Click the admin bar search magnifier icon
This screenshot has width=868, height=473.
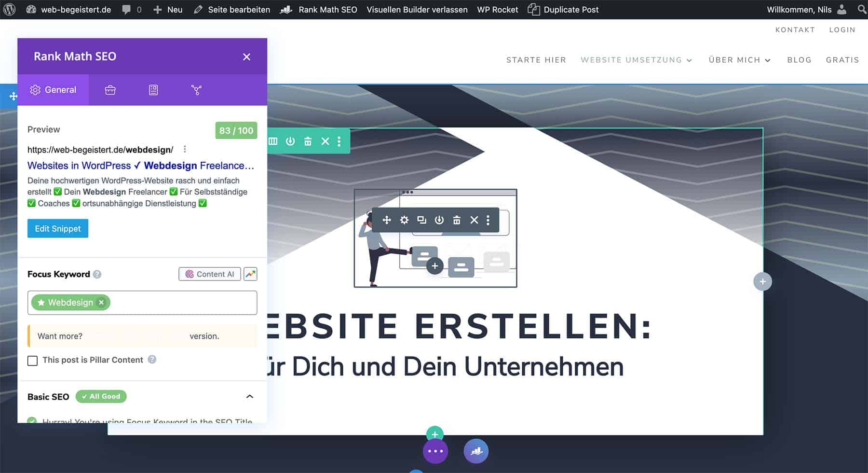pyautogui.click(x=862, y=9)
